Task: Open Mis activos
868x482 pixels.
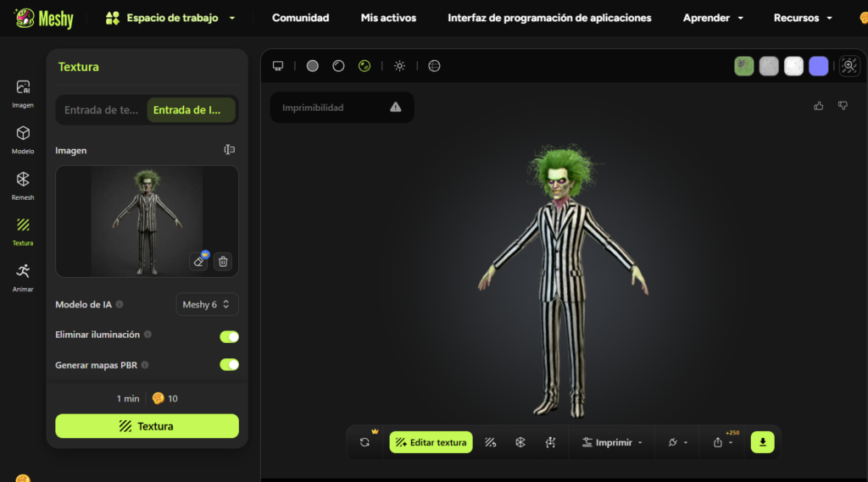Action: 388,19
